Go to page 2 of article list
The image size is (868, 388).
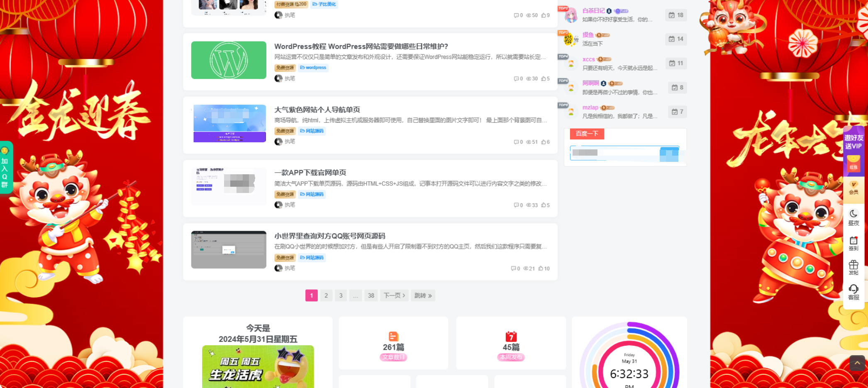(326, 295)
